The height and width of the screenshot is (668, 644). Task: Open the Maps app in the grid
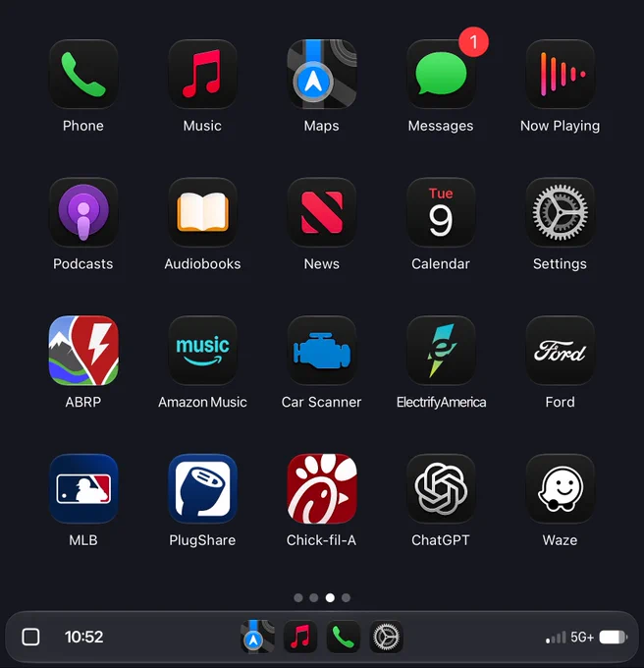pyautogui.click(x=322, y=74)
